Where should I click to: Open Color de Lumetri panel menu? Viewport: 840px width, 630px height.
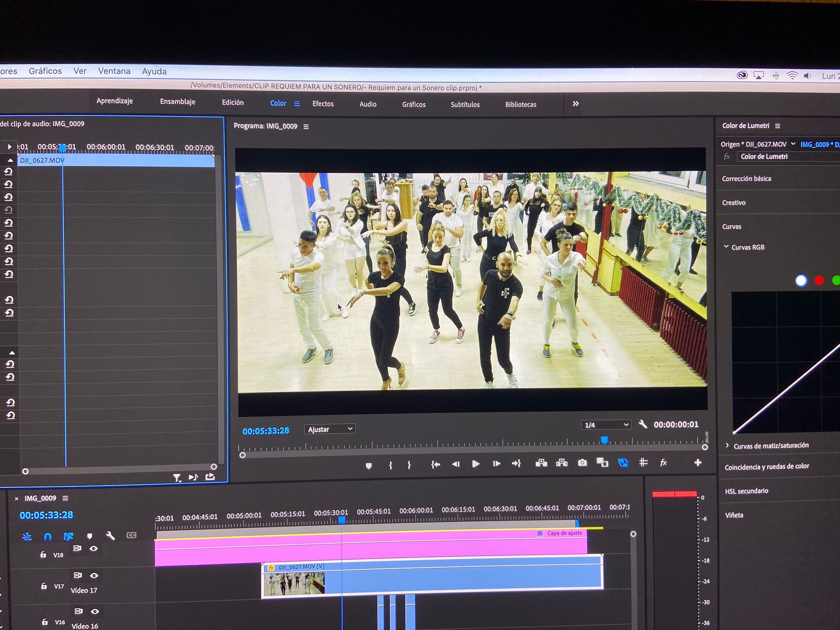777,126
